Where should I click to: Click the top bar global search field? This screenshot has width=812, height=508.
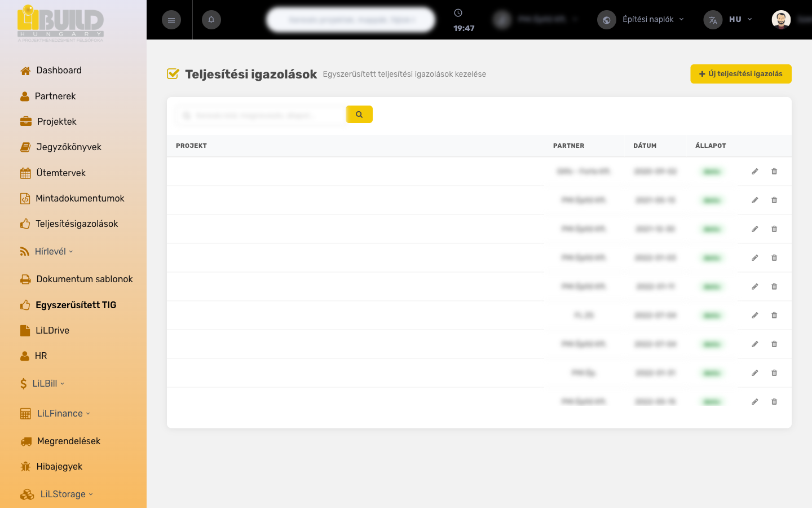pyautogui.click(x=351, y=20)
